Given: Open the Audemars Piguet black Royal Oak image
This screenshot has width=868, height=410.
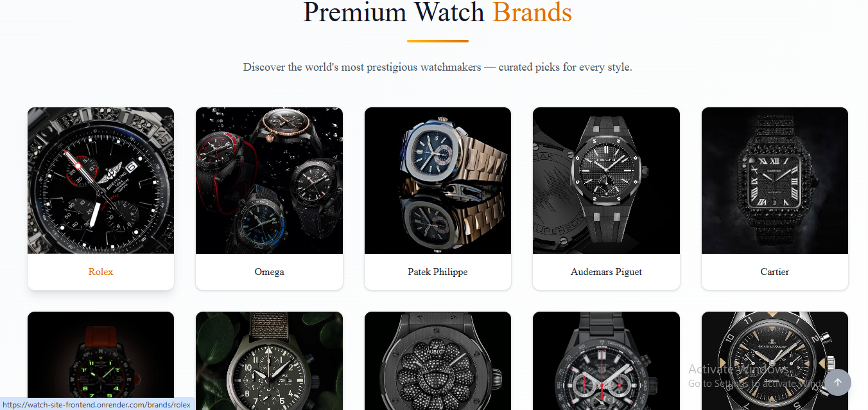Looking at the screenshot, I should 606,181.
